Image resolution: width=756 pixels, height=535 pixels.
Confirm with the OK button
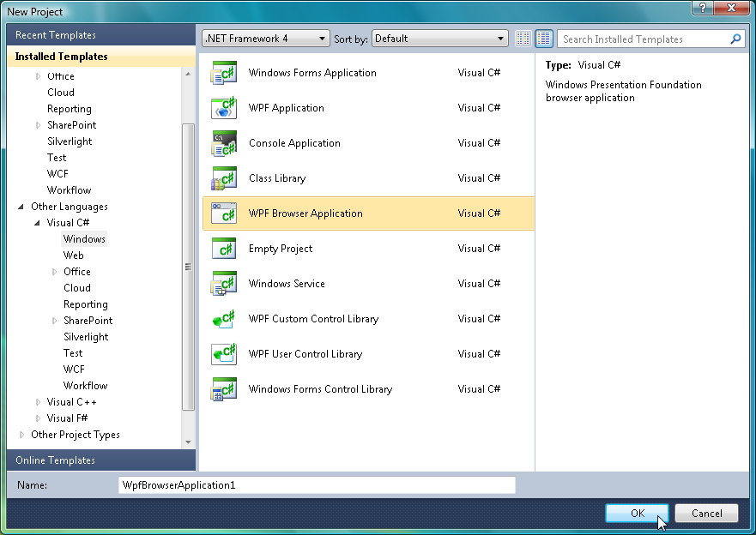(x=637, y=514)
